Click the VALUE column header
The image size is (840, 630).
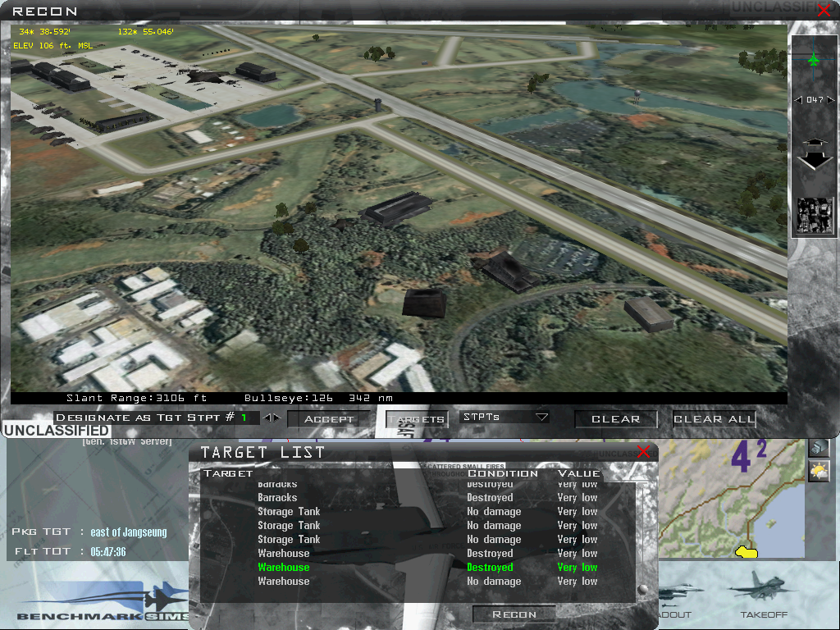tap(578, 473)
